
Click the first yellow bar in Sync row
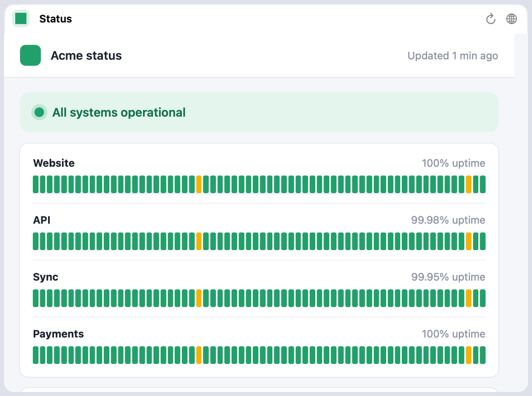199,298
